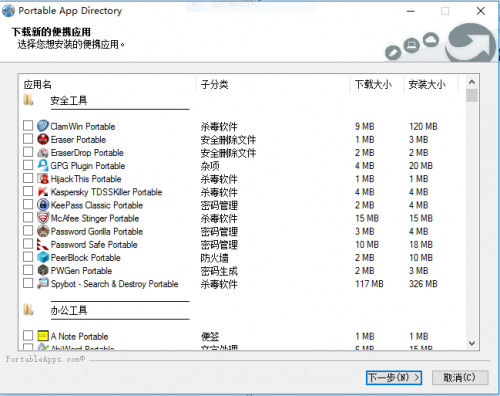Sort by the 下载大小 column header
This screenshot has width=500, height=396.
(377, 84)
